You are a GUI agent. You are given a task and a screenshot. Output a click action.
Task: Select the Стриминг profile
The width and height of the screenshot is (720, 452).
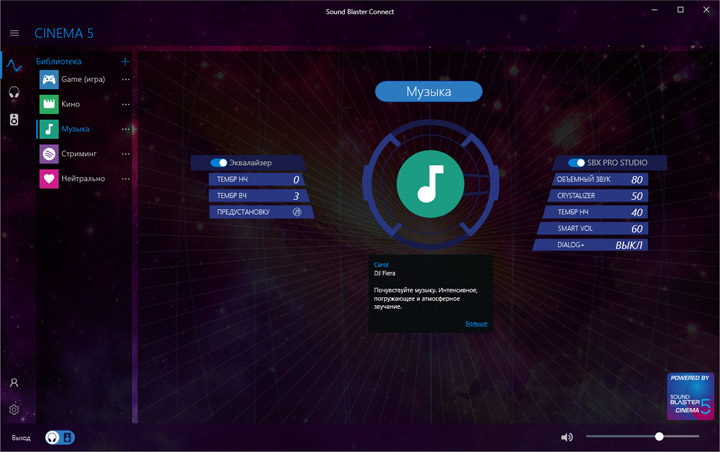click(79, 154)
